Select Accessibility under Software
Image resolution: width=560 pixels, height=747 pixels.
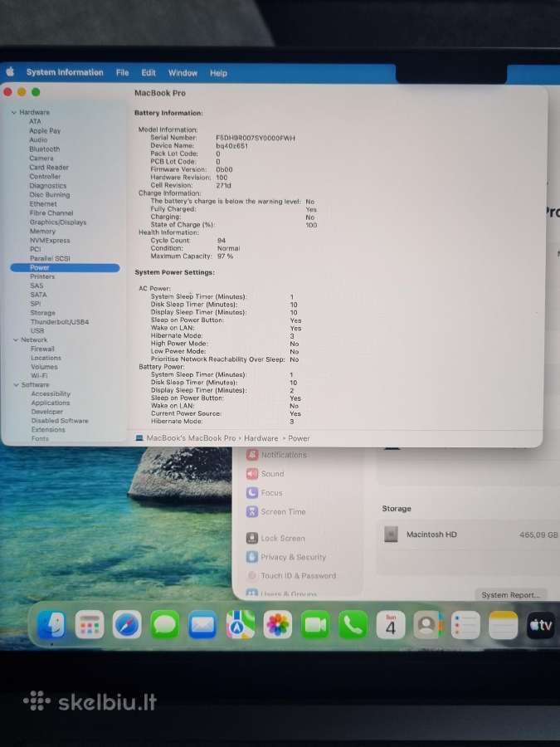[x=51, y=394]
